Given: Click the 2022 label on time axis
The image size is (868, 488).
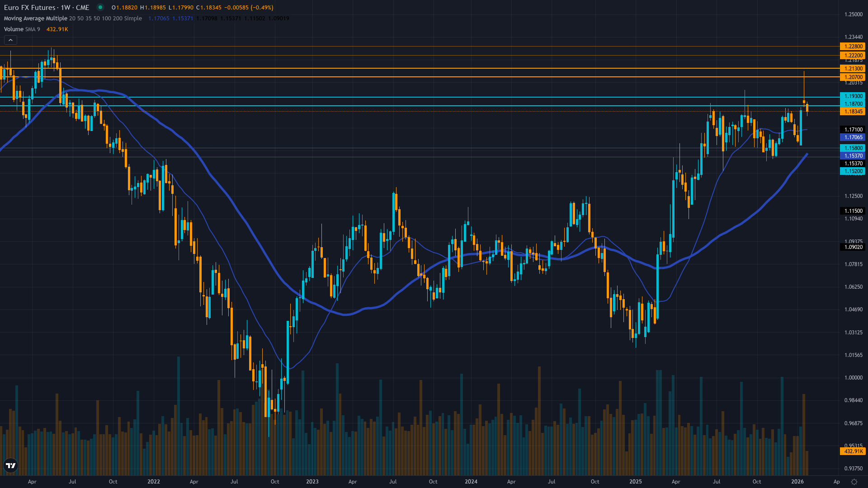Looking at the screenshot, I should pyautogui.click(x=154, y=482).
